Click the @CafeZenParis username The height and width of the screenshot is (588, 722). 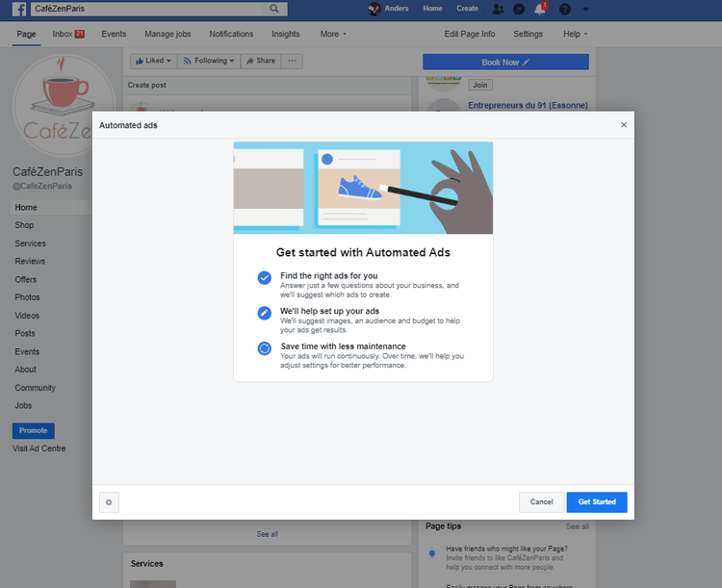(x=42, y=186)
